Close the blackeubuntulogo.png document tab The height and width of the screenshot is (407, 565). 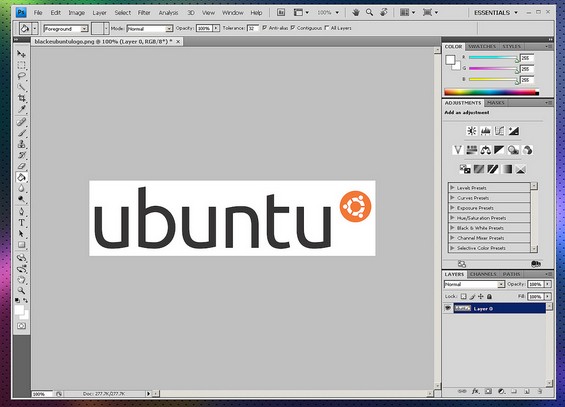(178, 42)
